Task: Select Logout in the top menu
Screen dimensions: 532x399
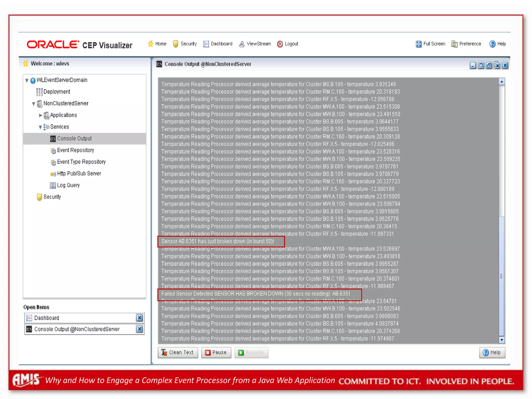Action: (291, 44)
